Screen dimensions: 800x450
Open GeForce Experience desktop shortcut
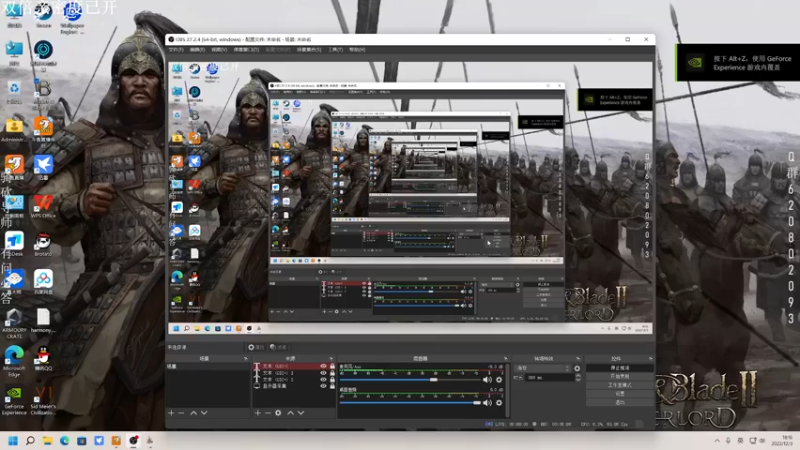coord(14,401)
